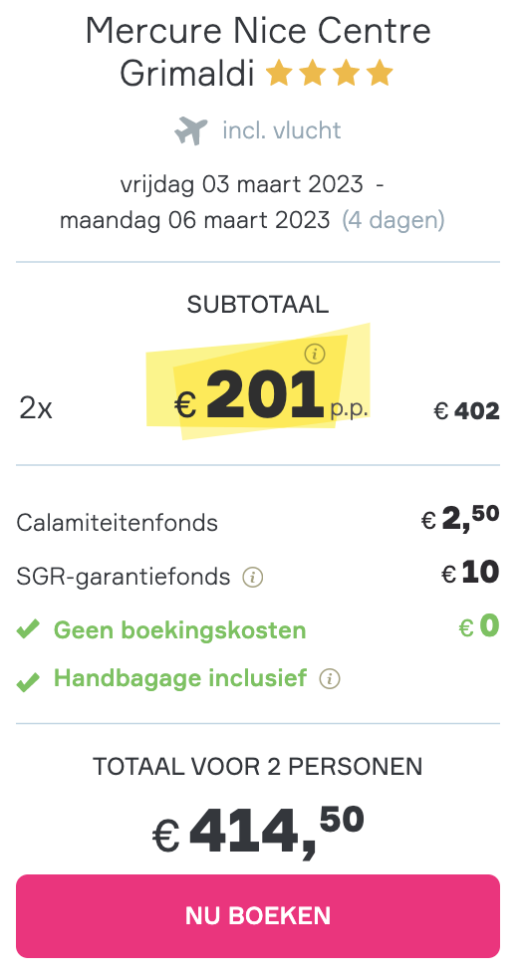Screen dimensions: 524x980
Task: Select the incl. vlucht label
Action: click(281, 130)
